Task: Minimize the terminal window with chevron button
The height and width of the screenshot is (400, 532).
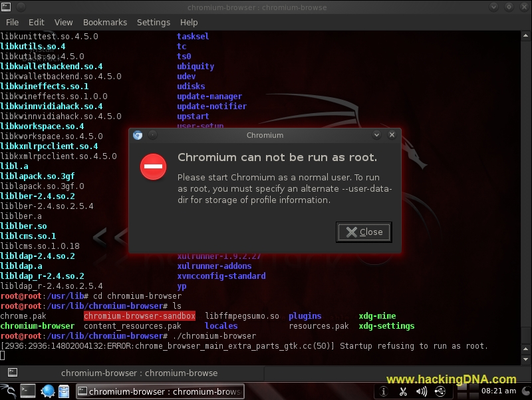Action: (x=493, y=7)
